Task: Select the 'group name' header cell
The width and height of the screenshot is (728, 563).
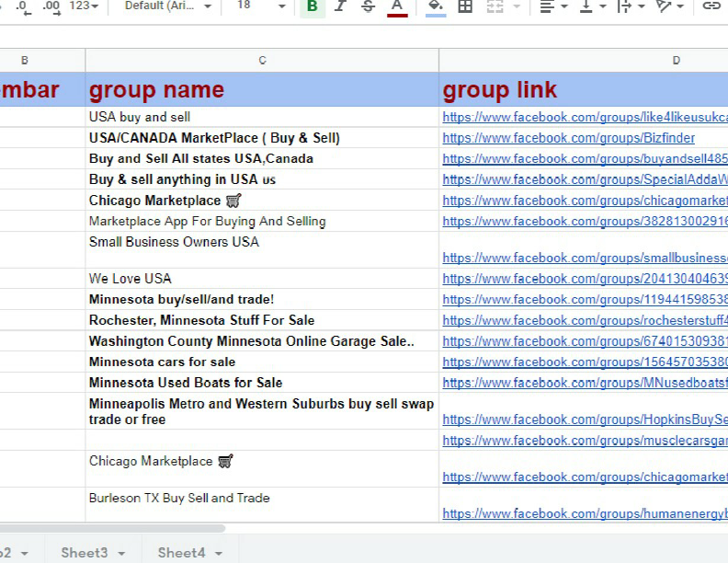Action: click(x=262, y=89)
